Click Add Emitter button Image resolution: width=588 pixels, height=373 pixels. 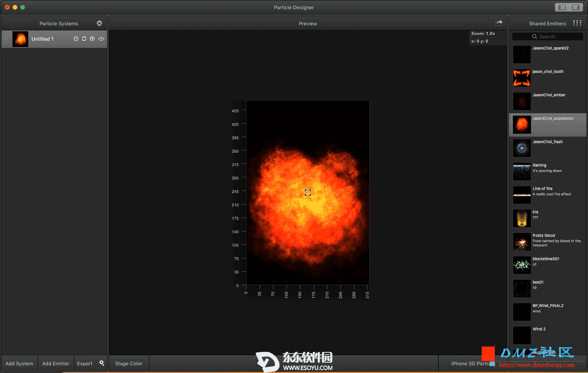56,363
